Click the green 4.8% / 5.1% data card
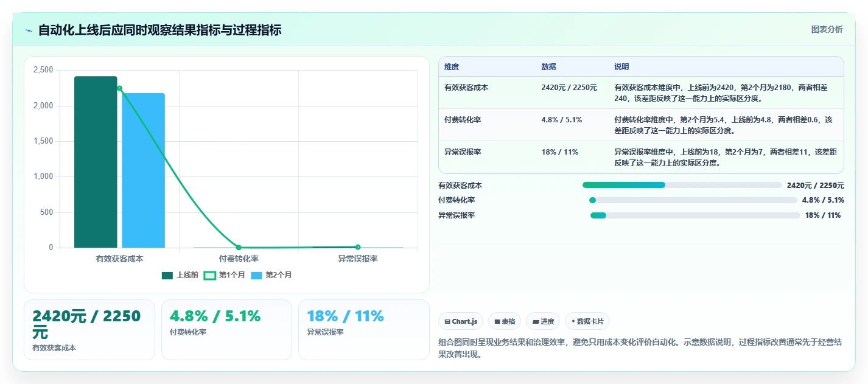 226,330
